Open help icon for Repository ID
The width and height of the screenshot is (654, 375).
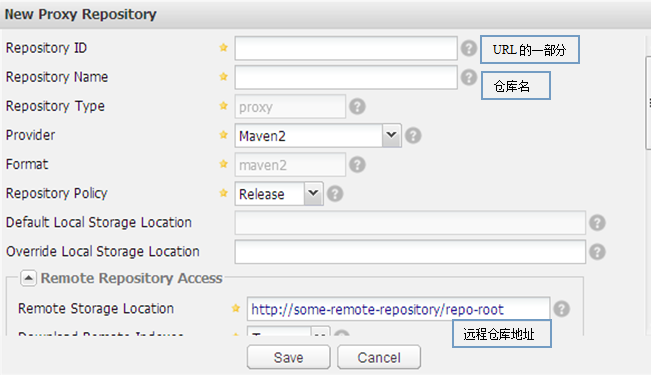pyautogui.click(x=469, y=48)
